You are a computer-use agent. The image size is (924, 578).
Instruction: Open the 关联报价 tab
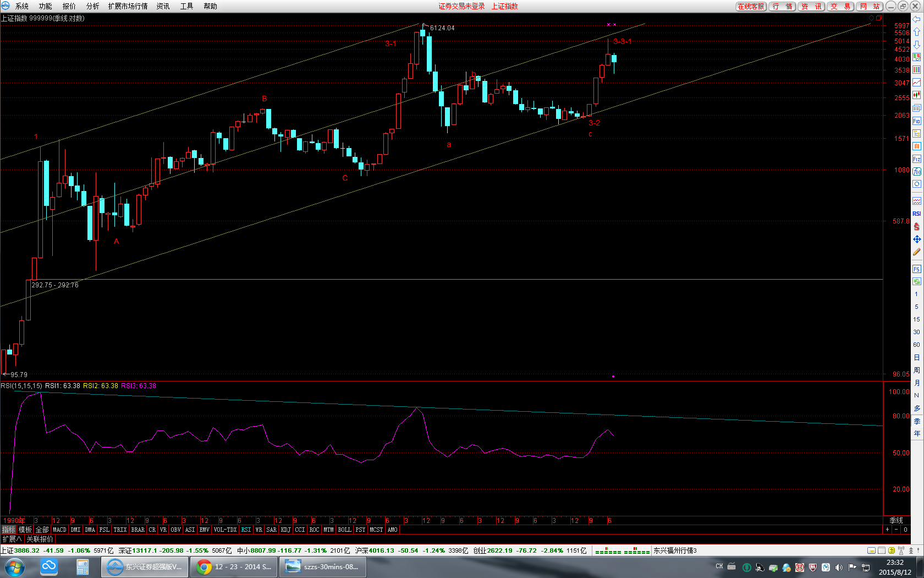[x=40, y=539]
